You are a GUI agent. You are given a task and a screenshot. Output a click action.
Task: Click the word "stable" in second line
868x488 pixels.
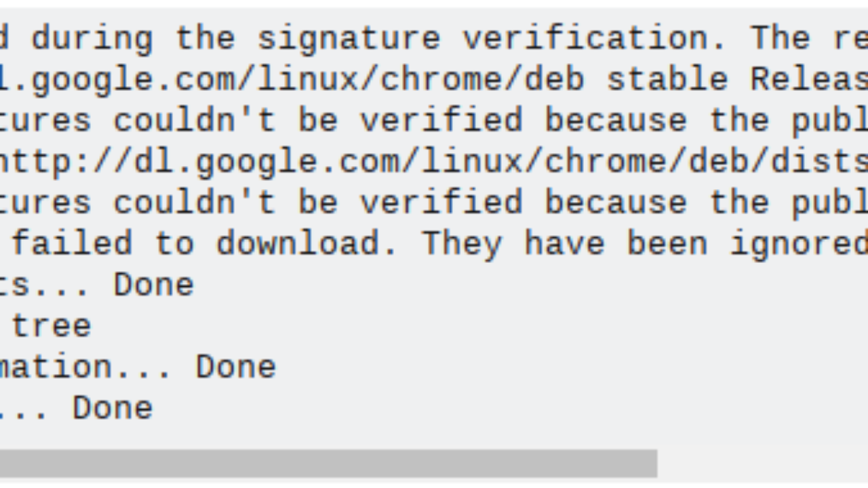667,80
